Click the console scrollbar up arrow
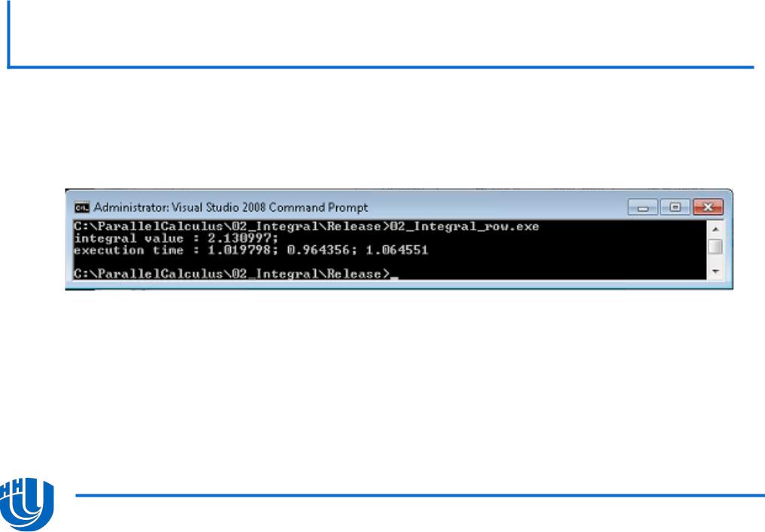765x532 pixels. (715, 229)
